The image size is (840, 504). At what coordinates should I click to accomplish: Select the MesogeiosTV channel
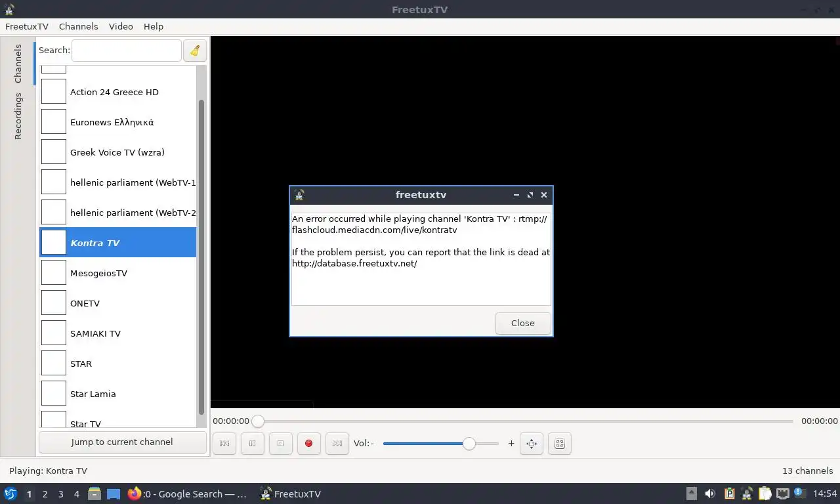click(118, 273)
